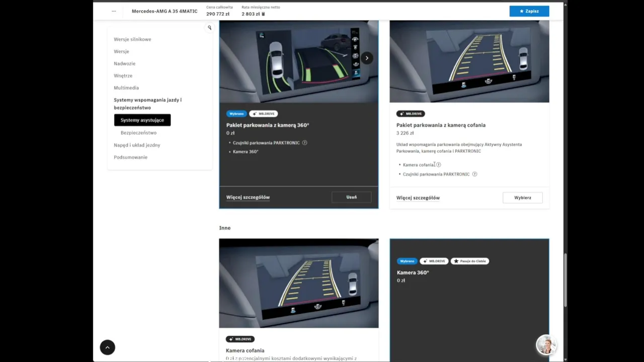This screenshot has width=644, height=362.
Task: Click the Inne section heading
Action: [225, 228]
